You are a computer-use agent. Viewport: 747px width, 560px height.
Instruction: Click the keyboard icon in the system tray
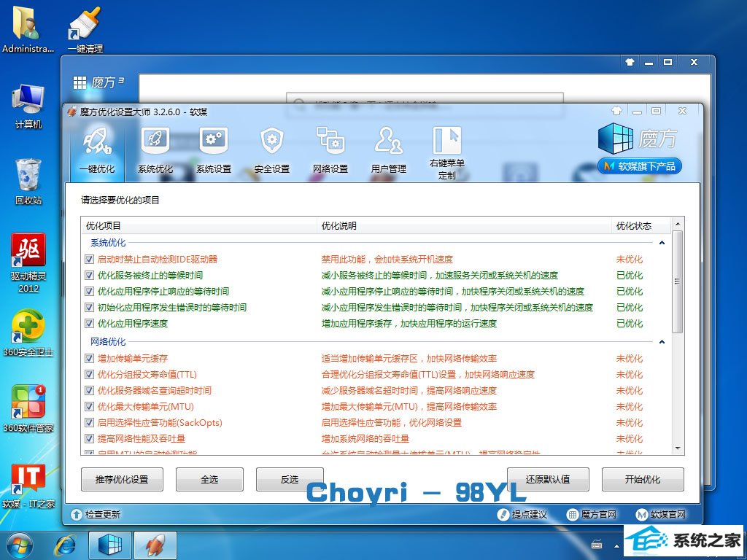click(x=597, y=544)
